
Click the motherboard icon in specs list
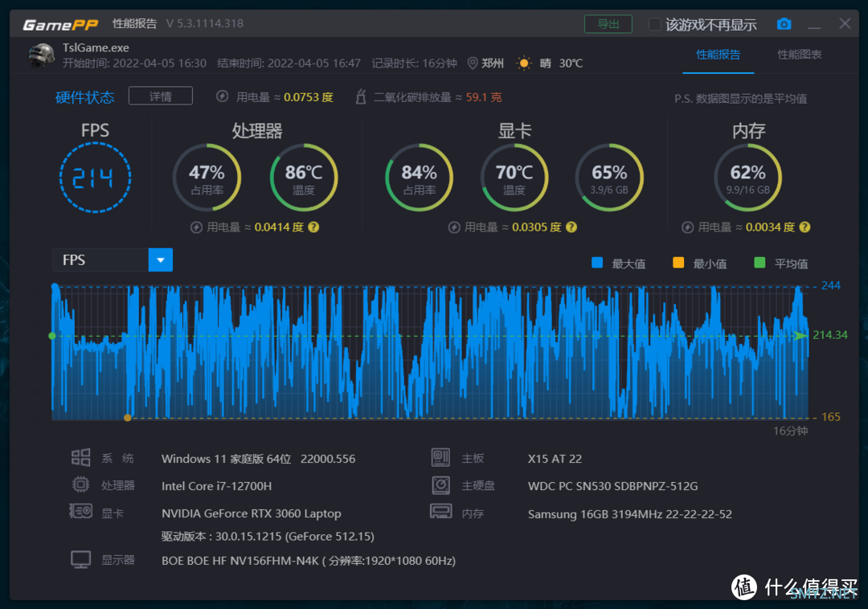[440, 457]
